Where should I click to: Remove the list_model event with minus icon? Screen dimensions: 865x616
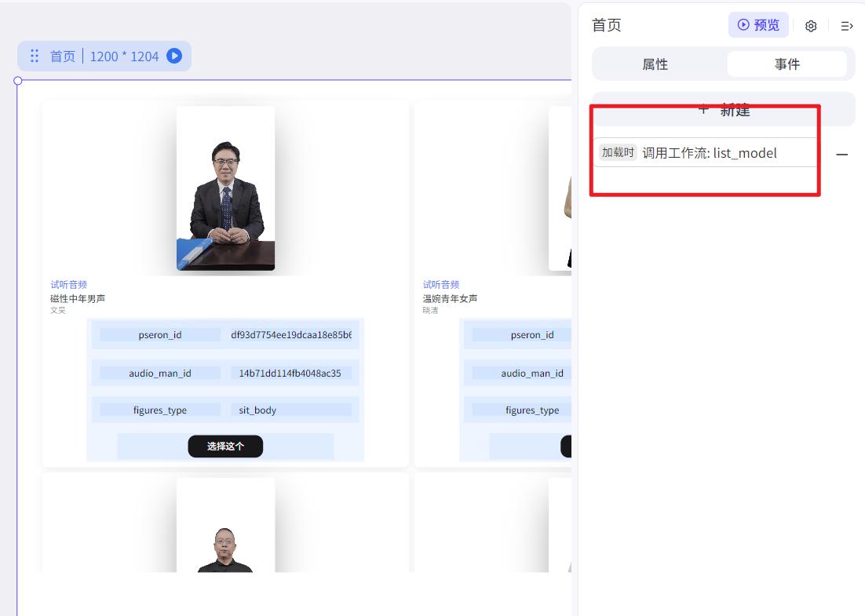click(x=842, y=155)
